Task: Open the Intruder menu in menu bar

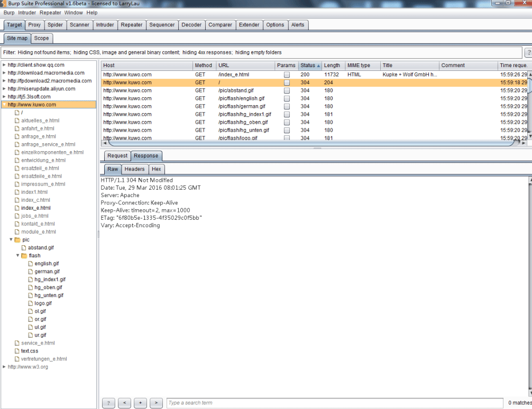Action: (27, 13)
